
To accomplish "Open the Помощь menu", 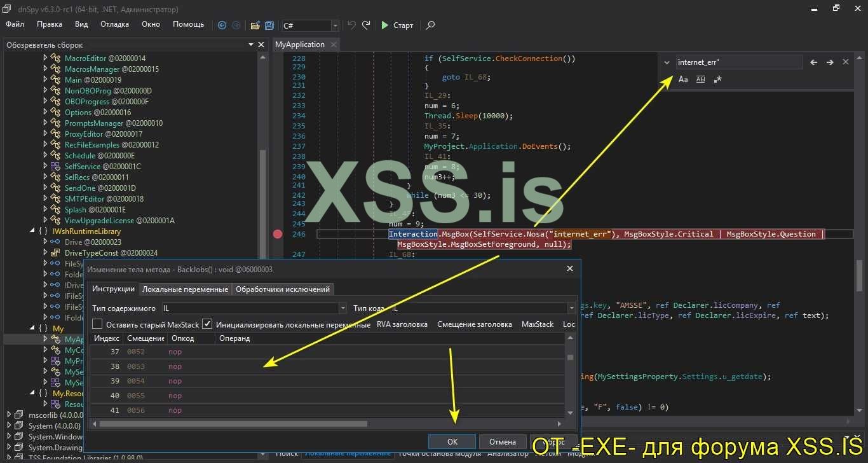I will [189, 24].
